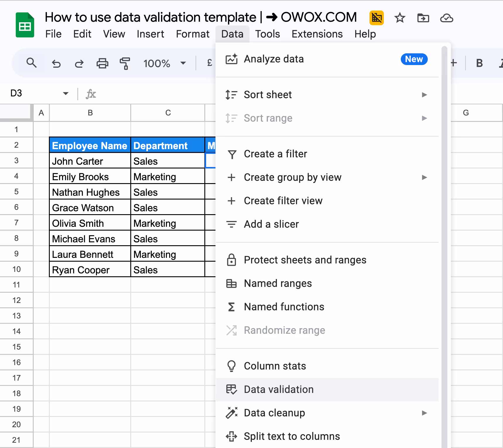
Task: Toggle Bold formatting in the toolbar
Action: click(x=479, y=63)
